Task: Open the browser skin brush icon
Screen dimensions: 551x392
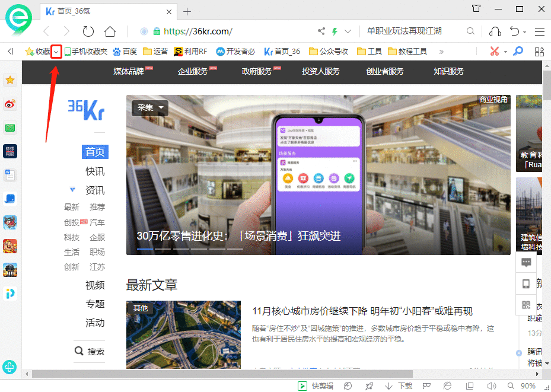Action: [447, 385]
